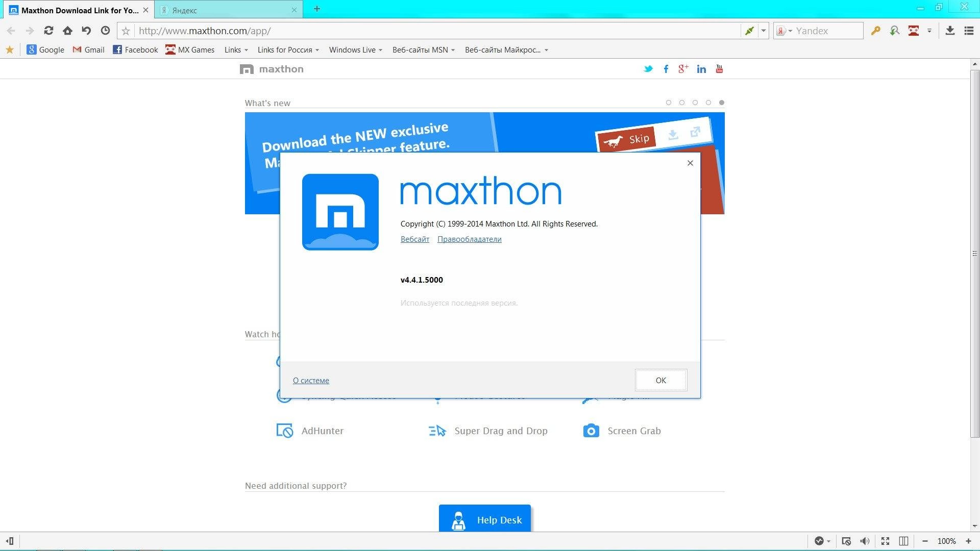Zoom out with the minus button
Image resolution: width=980 pixels, height=551 pixels.
pyautogui.click(x=925, y=541)
